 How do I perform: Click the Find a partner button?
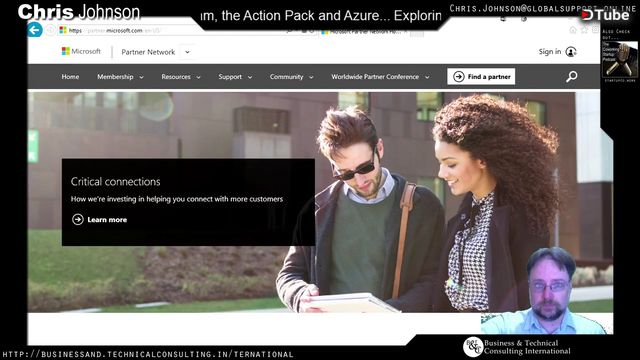point(481,77)
